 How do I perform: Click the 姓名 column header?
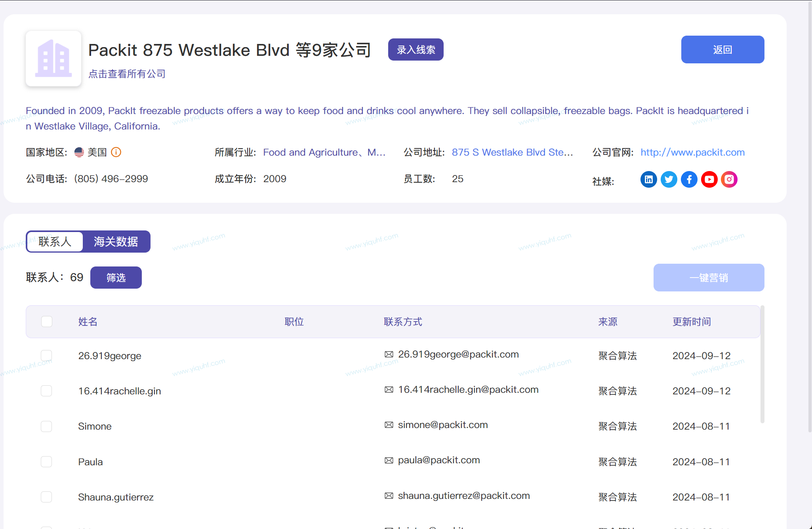(x=88, y=322)
